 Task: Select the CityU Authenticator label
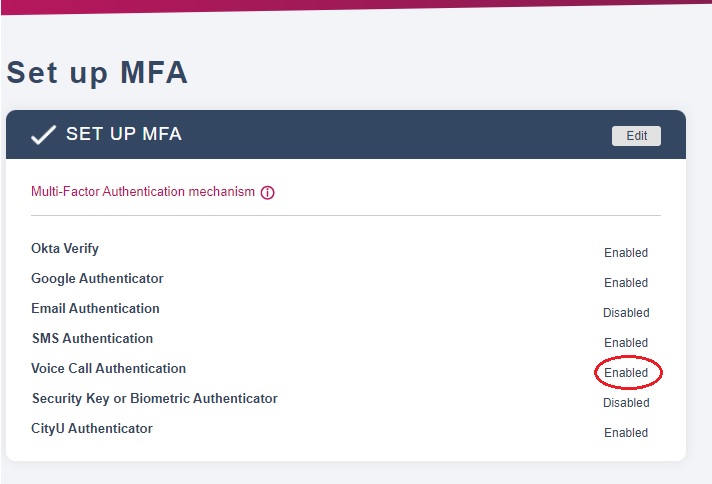[x=92, y=428]
